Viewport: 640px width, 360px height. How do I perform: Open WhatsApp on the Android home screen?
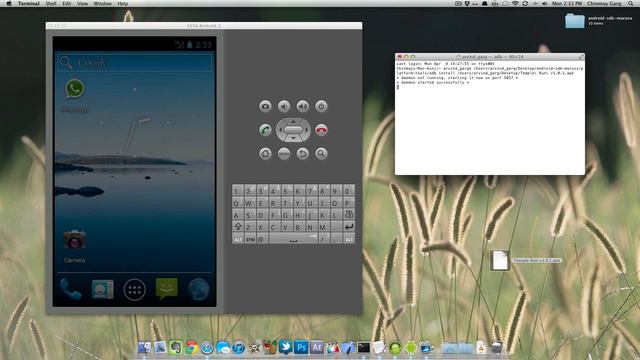[x=75, y=95]
